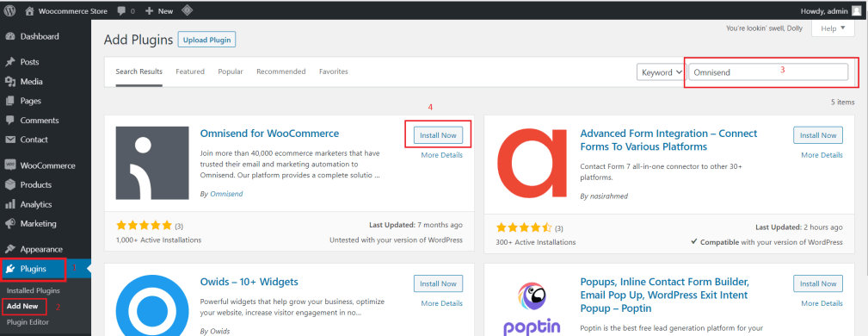Install Poptin plugin now
Image resolution: width=868 pixels, height=336 pixels.
818,283
